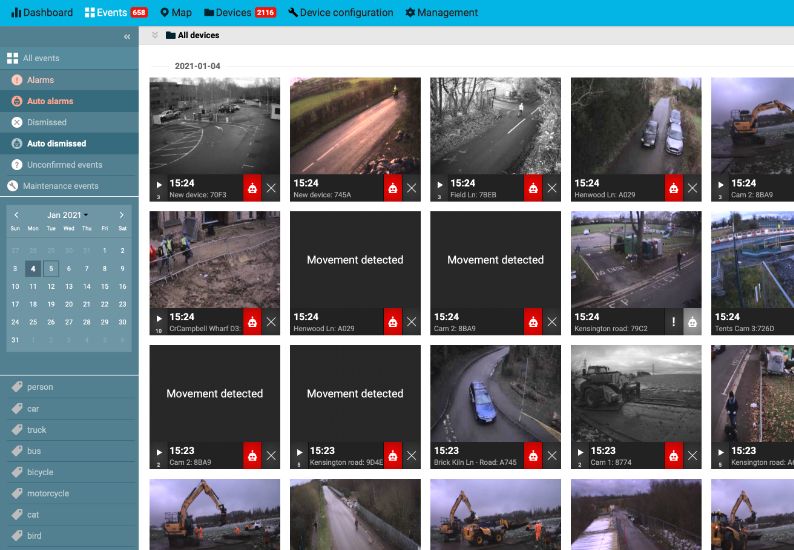Toggle the Alarms filter
The width and height of the screenshot is (794, 550).
coord(69,80)
